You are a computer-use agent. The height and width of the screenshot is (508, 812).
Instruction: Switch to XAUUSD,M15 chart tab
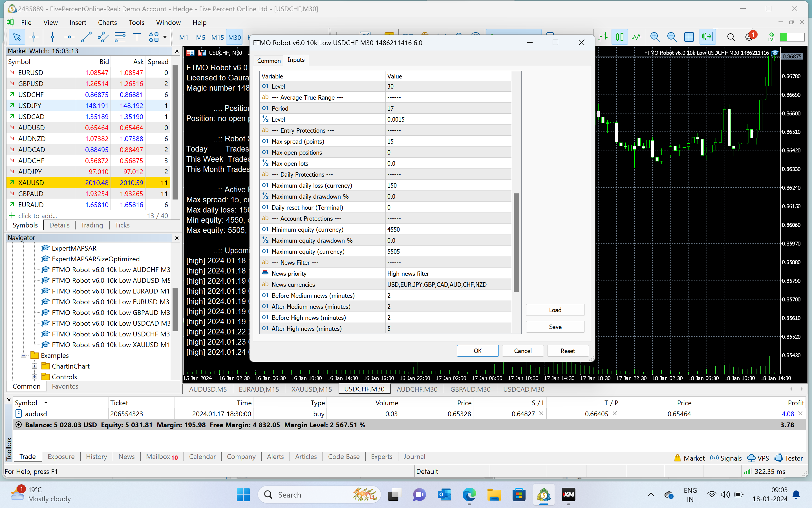(x=311, y=389)
